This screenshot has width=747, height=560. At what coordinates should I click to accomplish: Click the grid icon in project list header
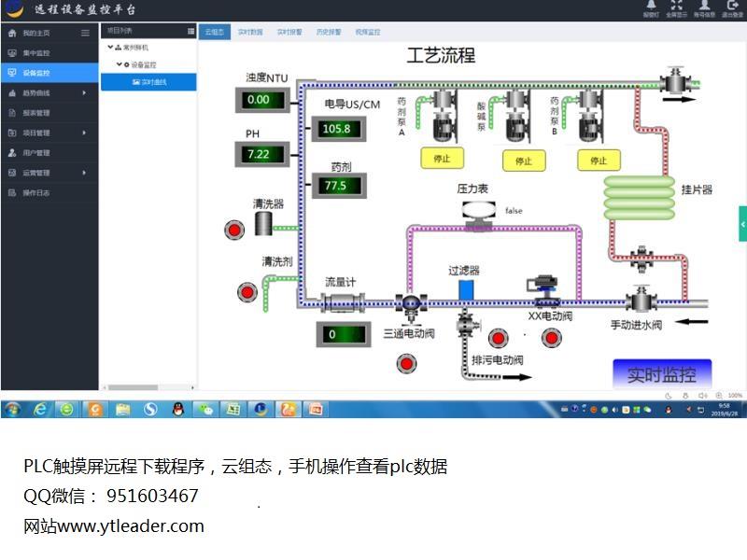point(190,31)
